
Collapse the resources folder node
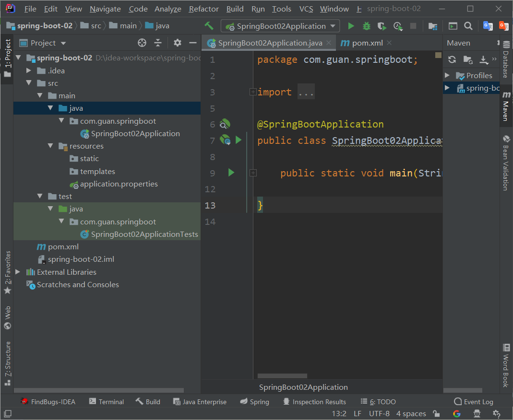pos(50,146)
